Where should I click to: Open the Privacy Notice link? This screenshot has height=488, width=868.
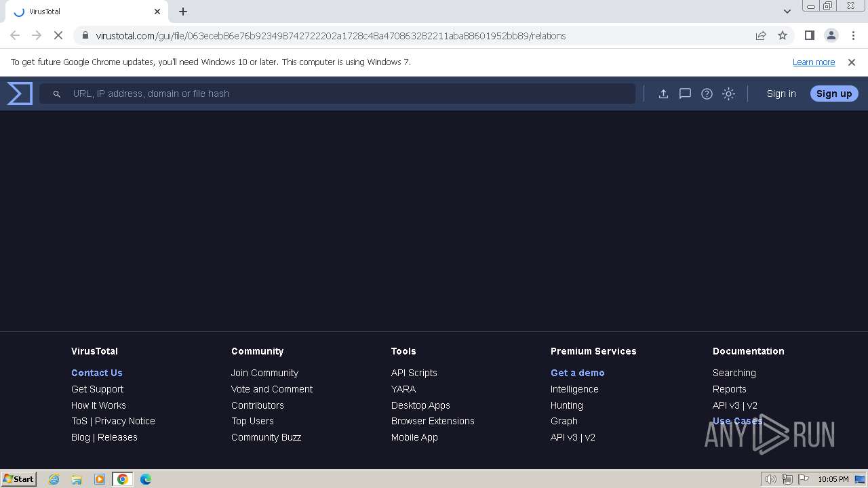click(125, 421)
